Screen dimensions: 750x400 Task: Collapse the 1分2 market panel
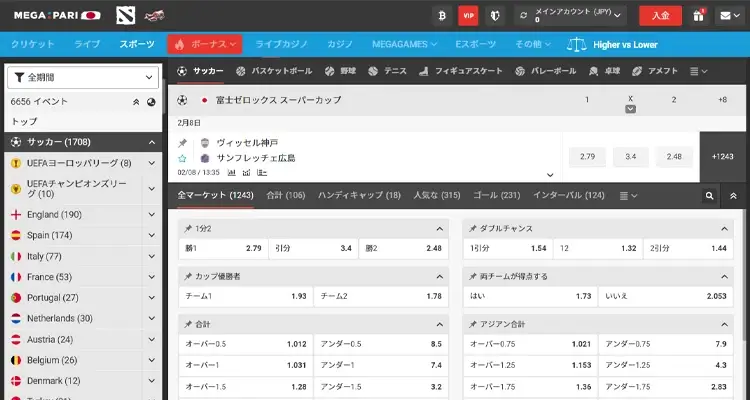coord(440,229)
